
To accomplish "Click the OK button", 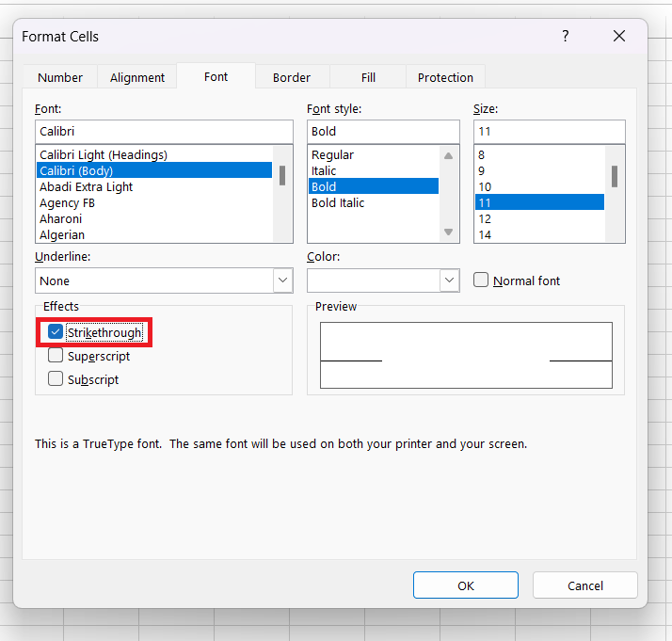I will (x=466, y=585).
